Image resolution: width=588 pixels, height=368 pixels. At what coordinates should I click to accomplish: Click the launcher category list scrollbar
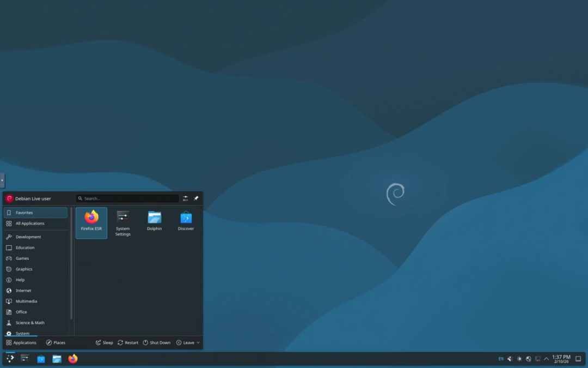click(71, 263)
